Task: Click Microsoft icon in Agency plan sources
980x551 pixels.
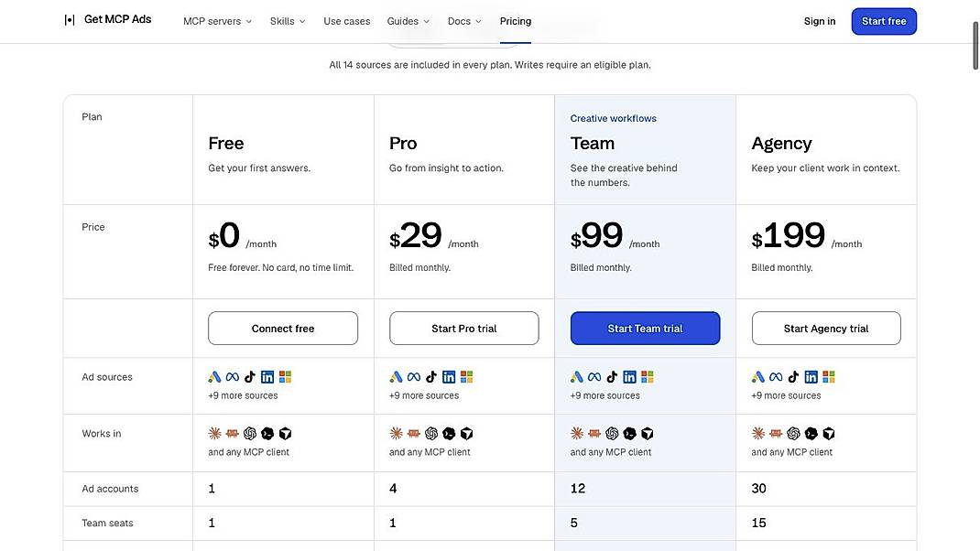Action: pos(828,377)
